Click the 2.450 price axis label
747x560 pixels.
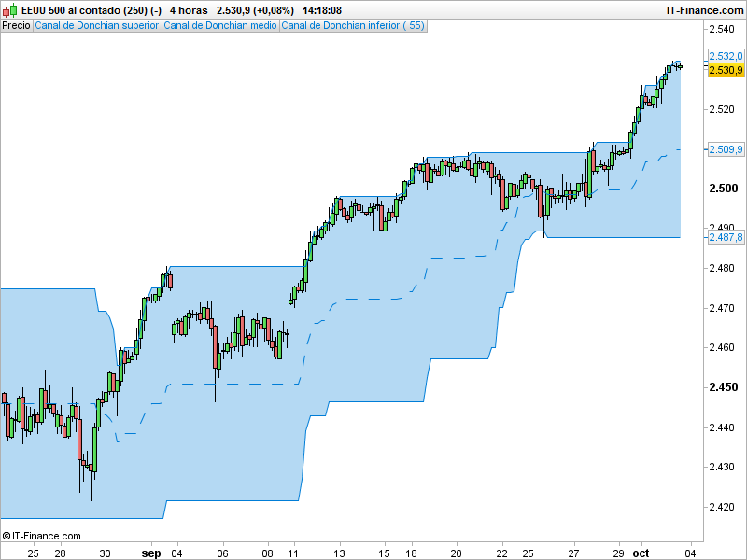(723, 387)
